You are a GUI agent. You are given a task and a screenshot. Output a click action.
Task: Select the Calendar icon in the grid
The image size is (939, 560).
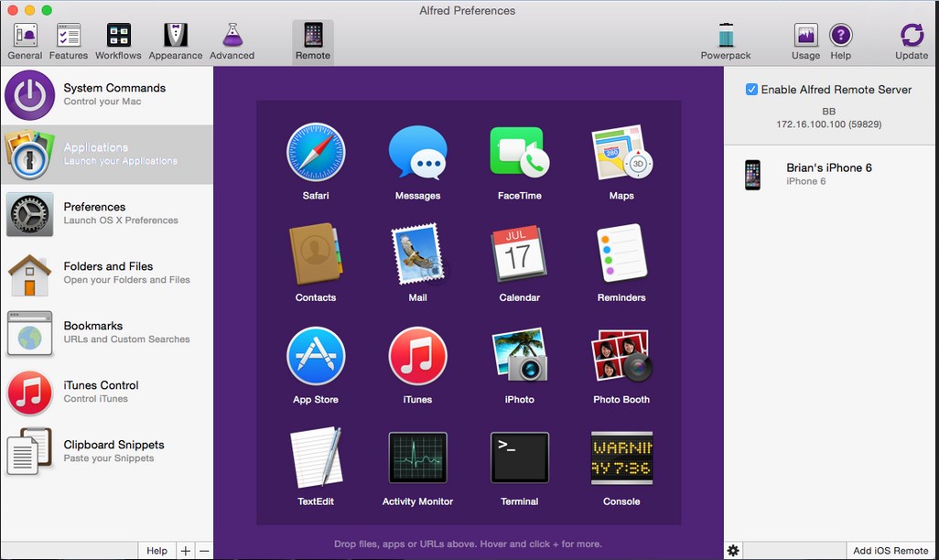(519, 254)
